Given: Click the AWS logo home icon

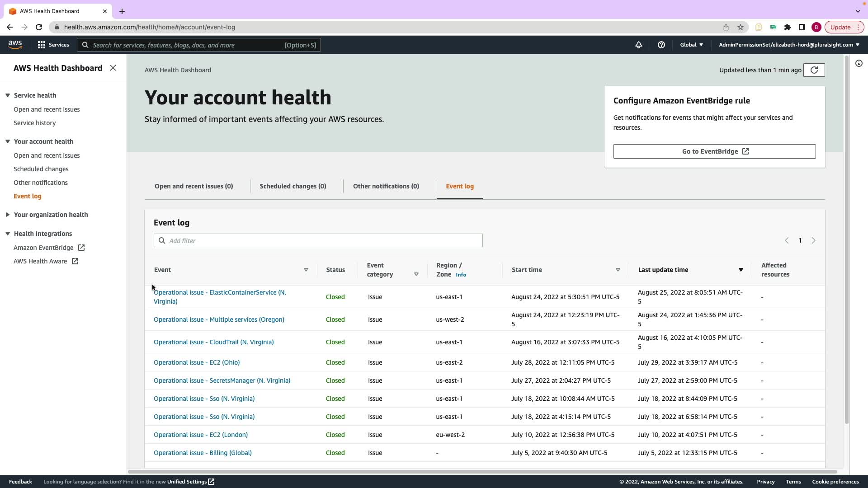Looking at the screenshot, I should (15, 45).
